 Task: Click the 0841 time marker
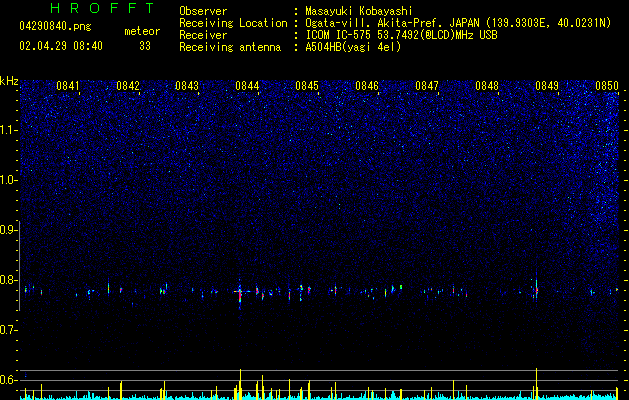[x=68, y=86]
